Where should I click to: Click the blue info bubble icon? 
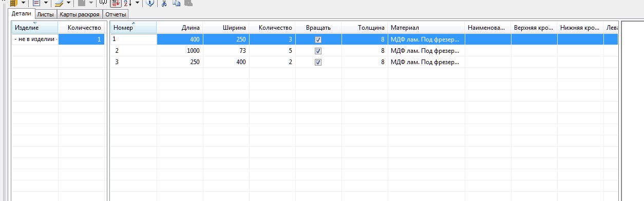pos(150,3)
